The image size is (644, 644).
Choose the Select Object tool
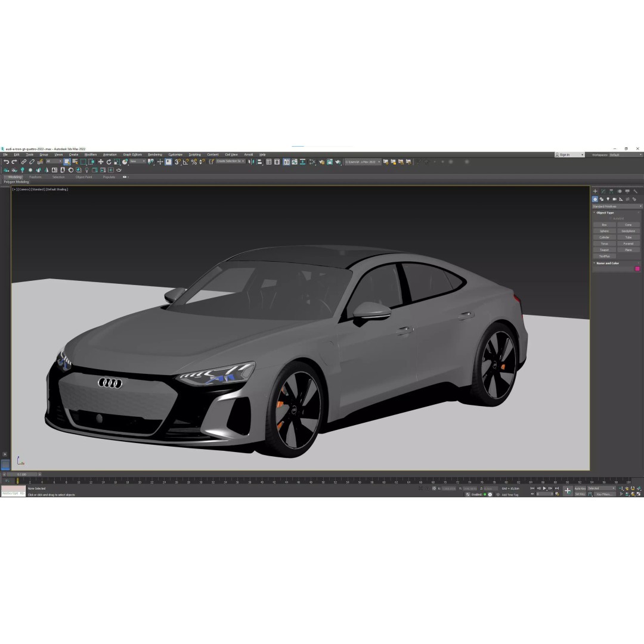click(67, 162)
